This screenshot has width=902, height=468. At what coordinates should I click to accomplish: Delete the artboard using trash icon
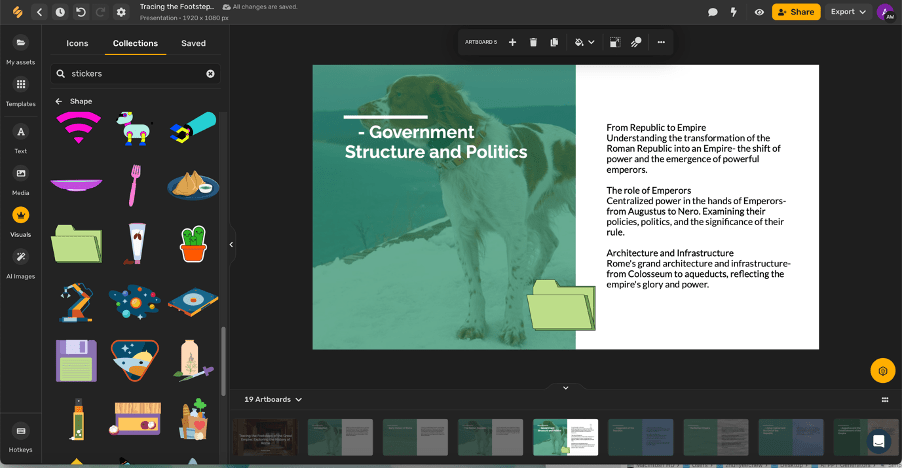(x=533, y=42)
